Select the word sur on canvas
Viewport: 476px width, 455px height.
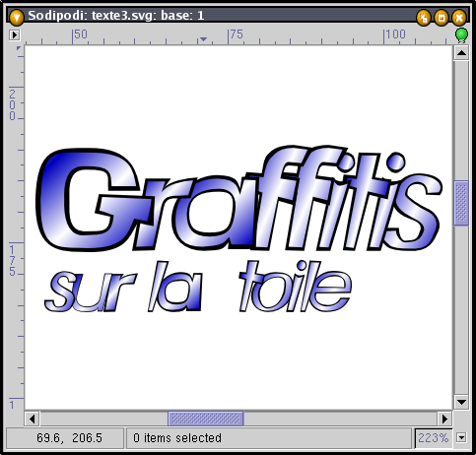[x=90, y=292]
